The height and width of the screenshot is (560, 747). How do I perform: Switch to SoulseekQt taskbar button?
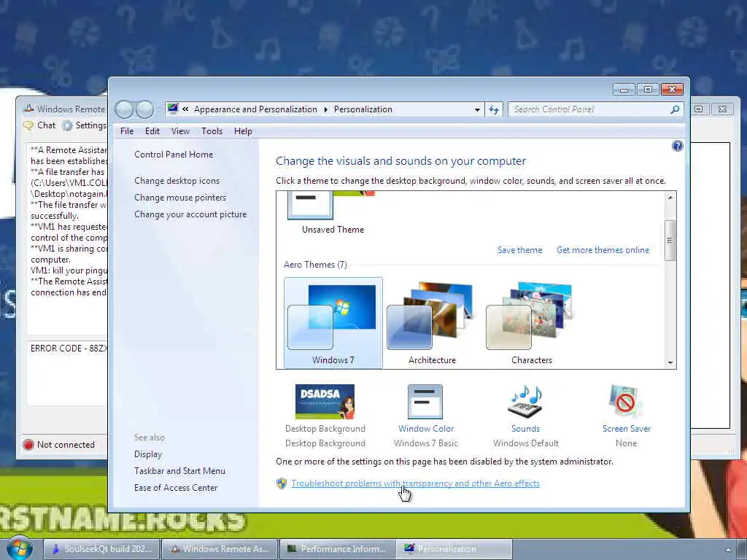point(102,549)
